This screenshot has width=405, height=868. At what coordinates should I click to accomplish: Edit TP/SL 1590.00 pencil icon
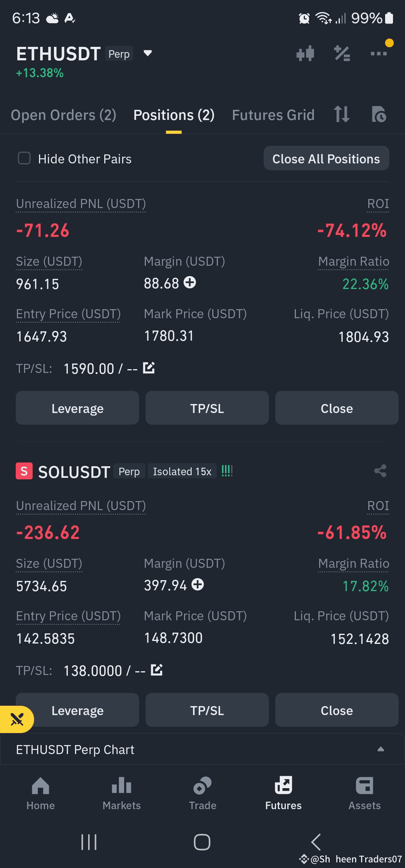coord(149,368)
